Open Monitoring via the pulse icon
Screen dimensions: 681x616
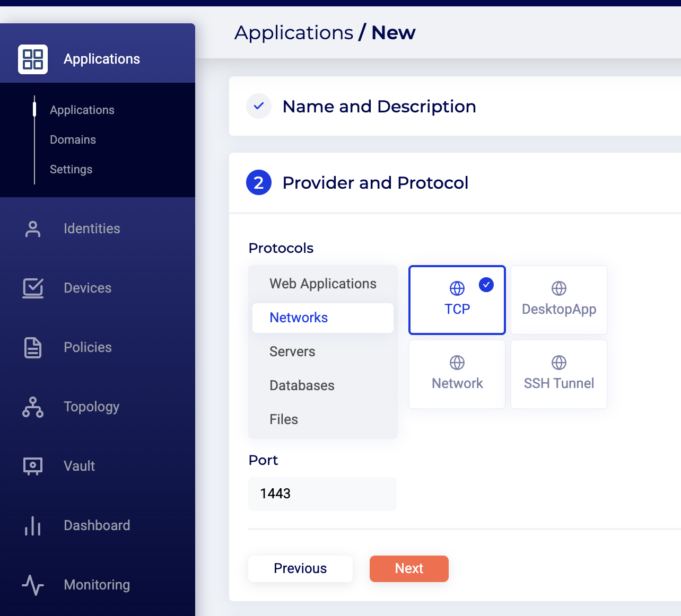33,585
